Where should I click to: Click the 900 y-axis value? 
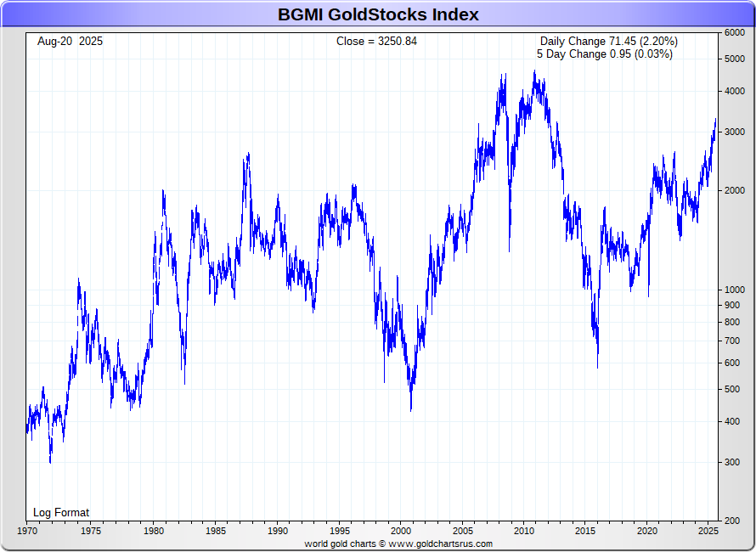click(x=732, y=305)
